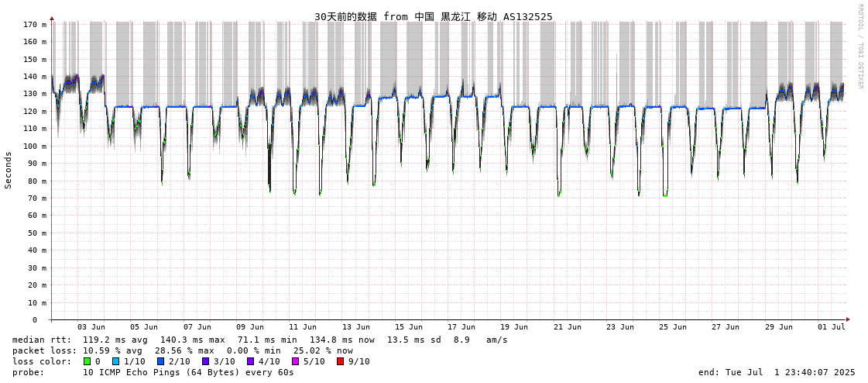Click the "30 m" y-axis tick label
Screen dimensions: 868x383
point(36,267)
